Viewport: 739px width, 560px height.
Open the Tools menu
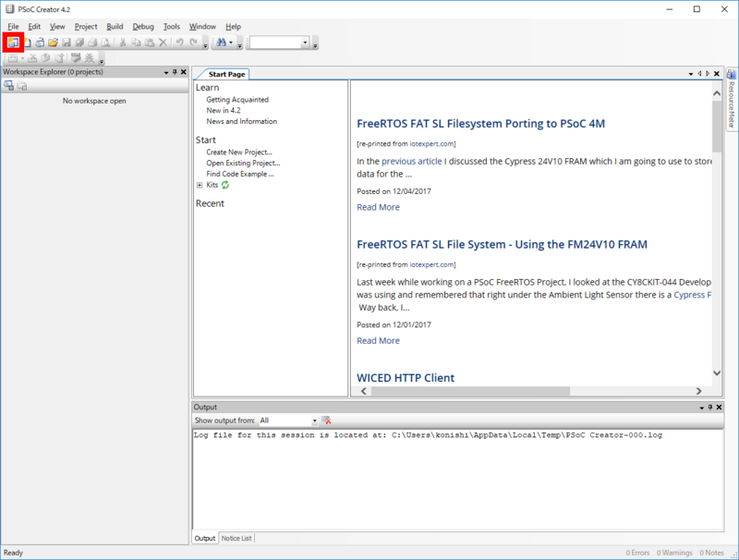(x=172, y=27)
